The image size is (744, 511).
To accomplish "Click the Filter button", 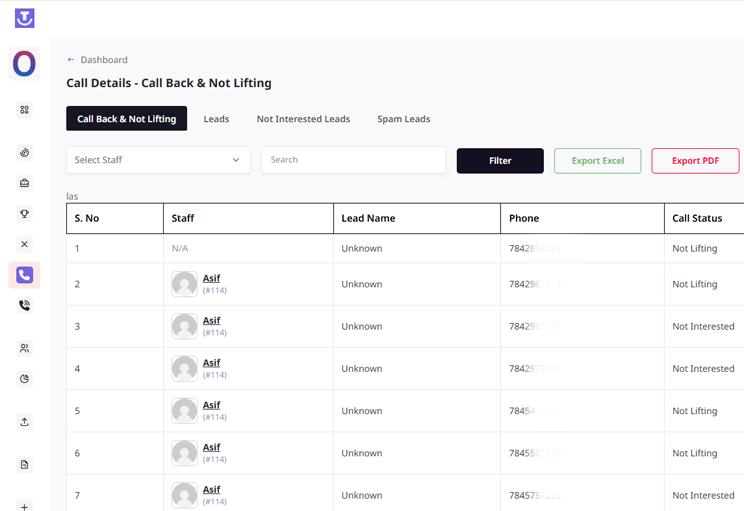I will click(x=500, y=161).
